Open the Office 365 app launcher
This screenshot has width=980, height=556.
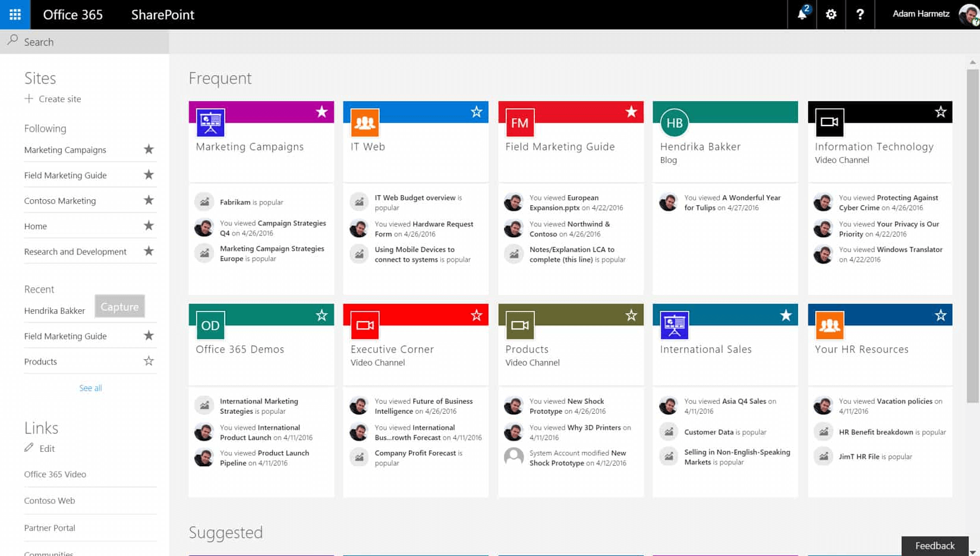pos(15,14)
